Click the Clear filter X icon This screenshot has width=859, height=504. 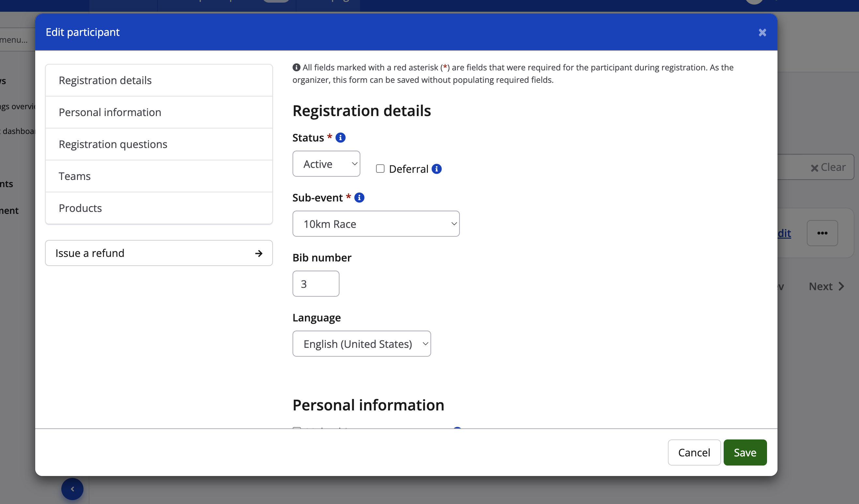(x=814, y=168)
